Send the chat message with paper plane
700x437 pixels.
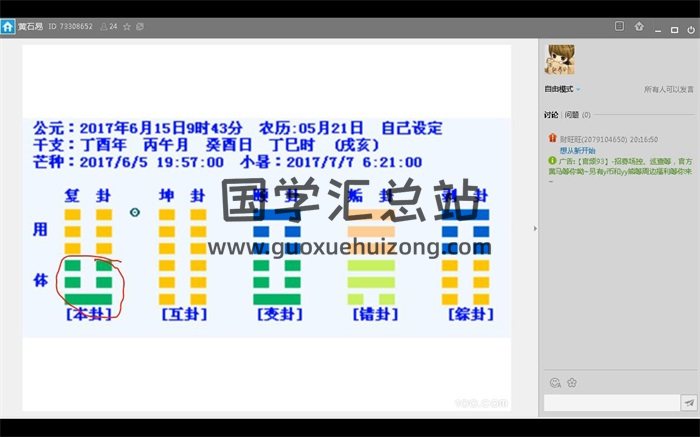pos(688,402)
